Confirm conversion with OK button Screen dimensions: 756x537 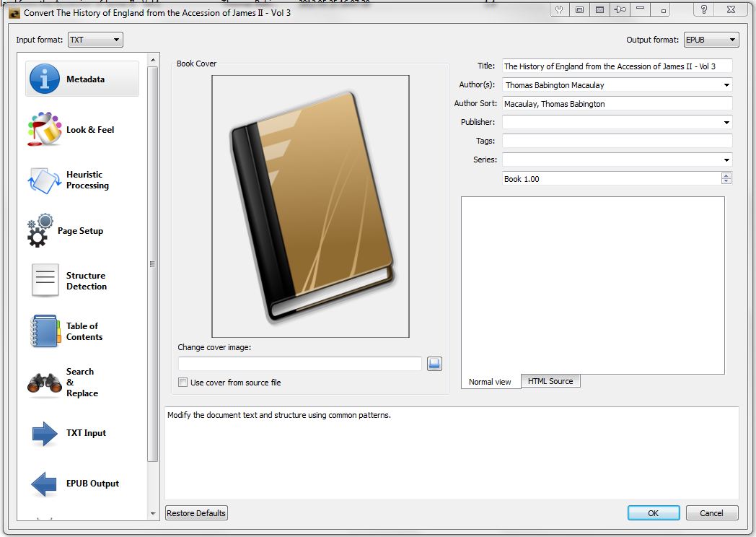[x=653, y=513]
